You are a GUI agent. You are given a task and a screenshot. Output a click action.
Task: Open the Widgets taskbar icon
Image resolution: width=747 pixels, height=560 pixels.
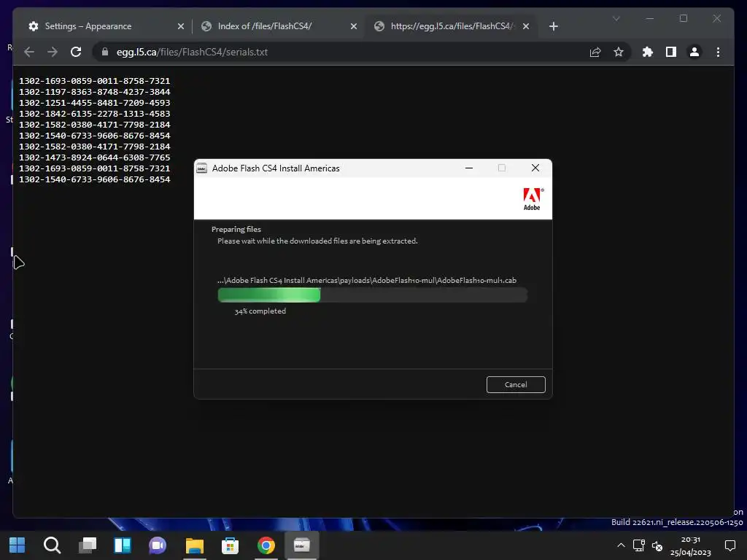[123, 545]
